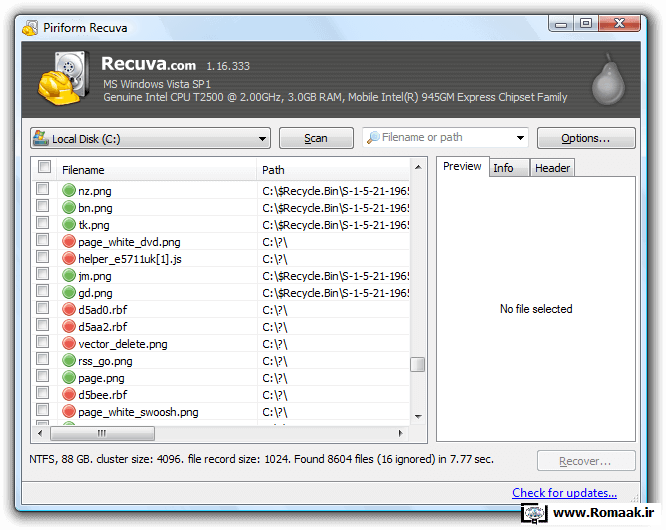
Task: Select the page_white_swoosh.png file name
Action: [x=138, y=412]
